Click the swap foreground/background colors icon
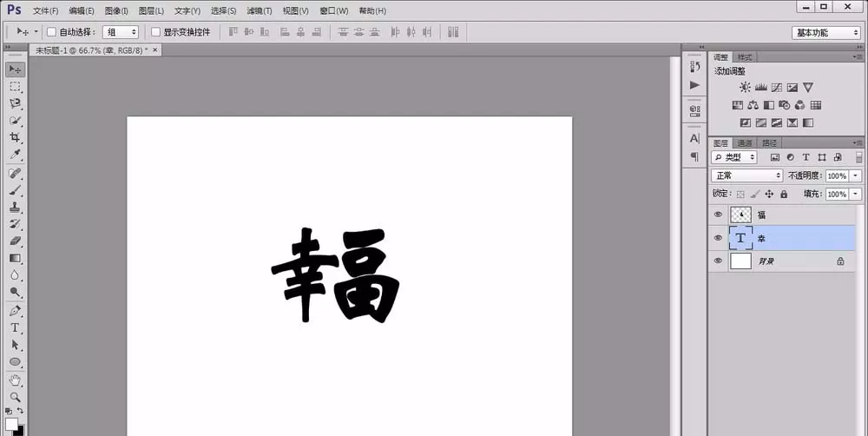Viewport: 868px width, 436px height. (x=21, y=411)
